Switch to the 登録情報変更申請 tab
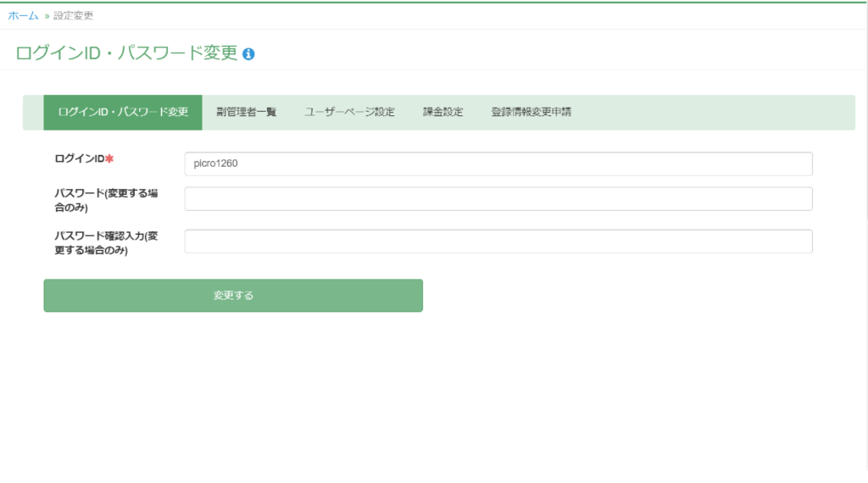This screenshot has width=868, height=483. 531,113
